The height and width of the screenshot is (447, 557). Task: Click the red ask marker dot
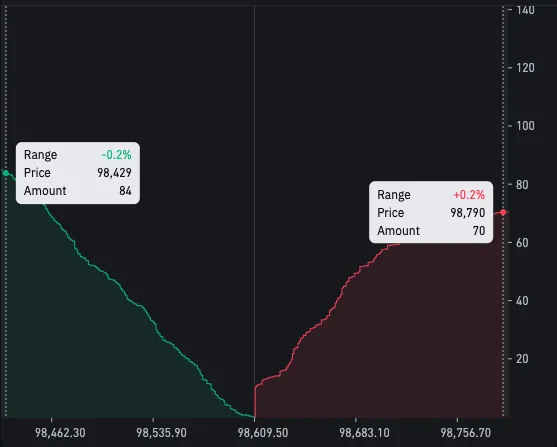click(x=503, y=212)
